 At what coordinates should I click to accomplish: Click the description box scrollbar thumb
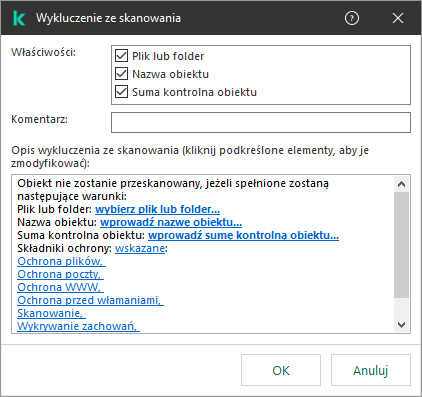click(401, 245)
